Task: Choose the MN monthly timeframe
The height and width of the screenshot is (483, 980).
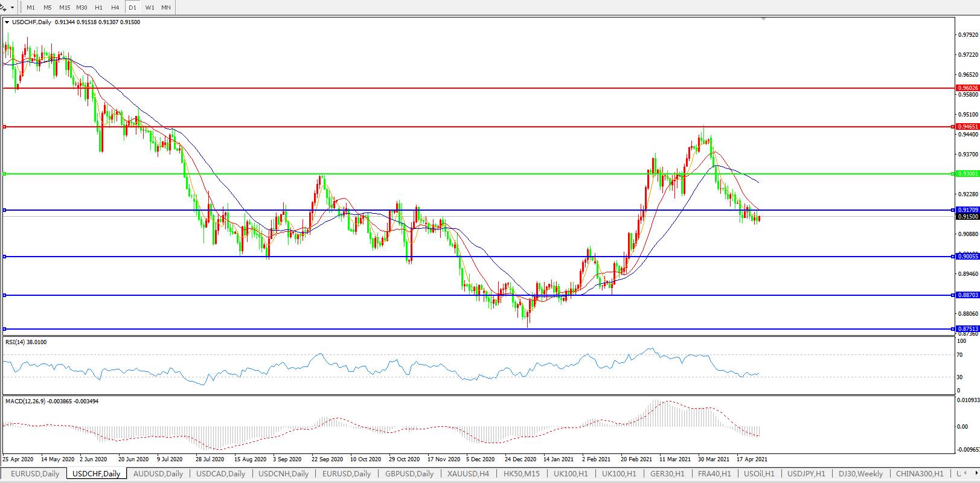Action: click(x=165, y=8)
